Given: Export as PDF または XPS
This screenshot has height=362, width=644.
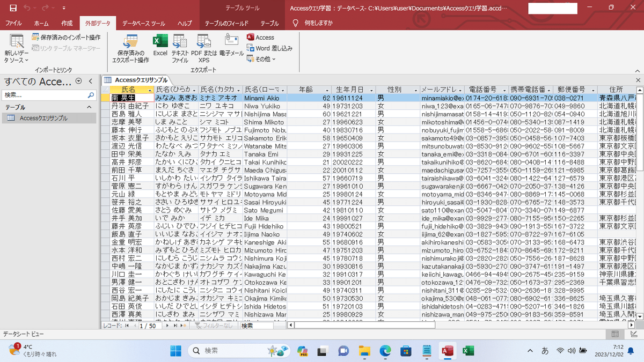Looking at the screenshot, I should 204,49.
